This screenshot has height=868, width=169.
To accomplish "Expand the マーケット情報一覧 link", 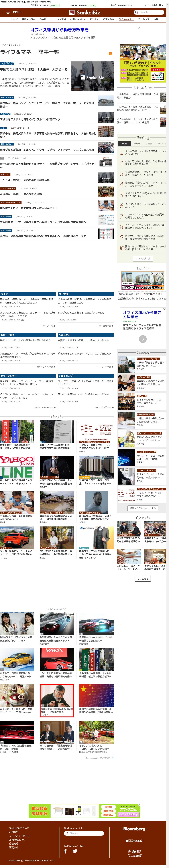I will pyautogui.click(x=153, y=5).
